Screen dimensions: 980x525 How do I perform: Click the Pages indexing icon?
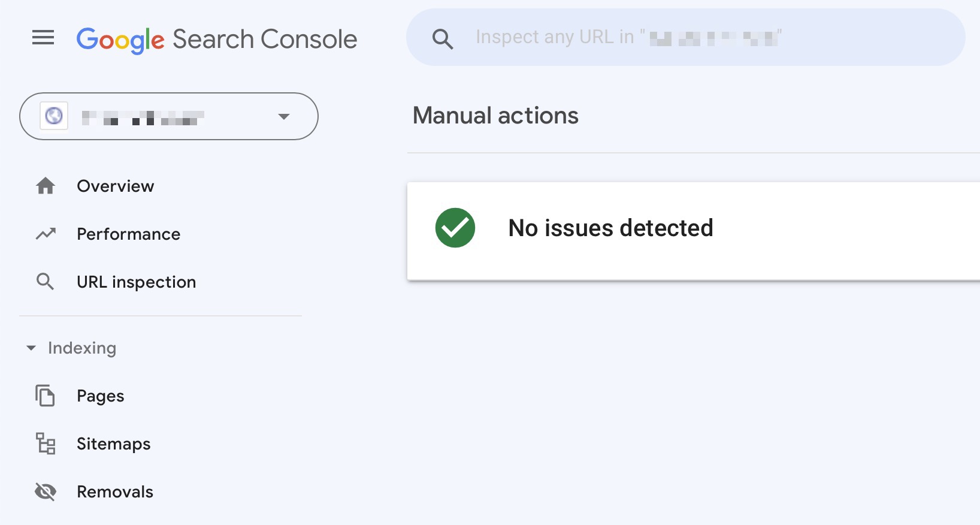46,396
